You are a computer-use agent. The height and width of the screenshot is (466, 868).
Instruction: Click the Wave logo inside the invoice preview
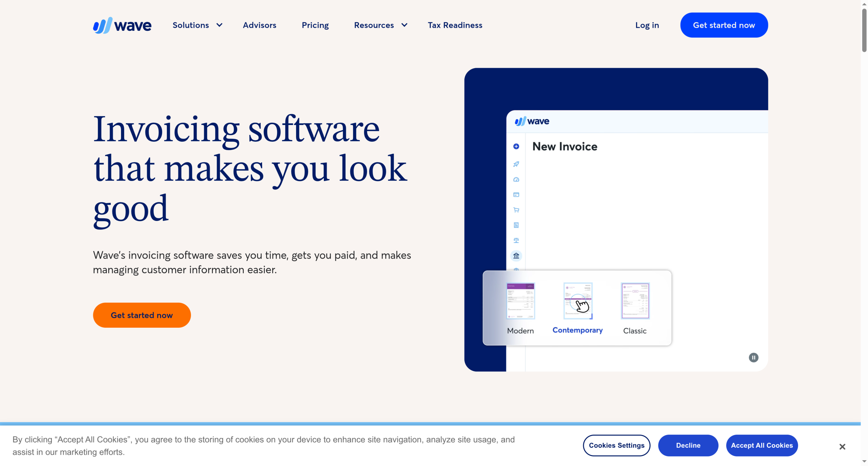click(x=532, y=121)
